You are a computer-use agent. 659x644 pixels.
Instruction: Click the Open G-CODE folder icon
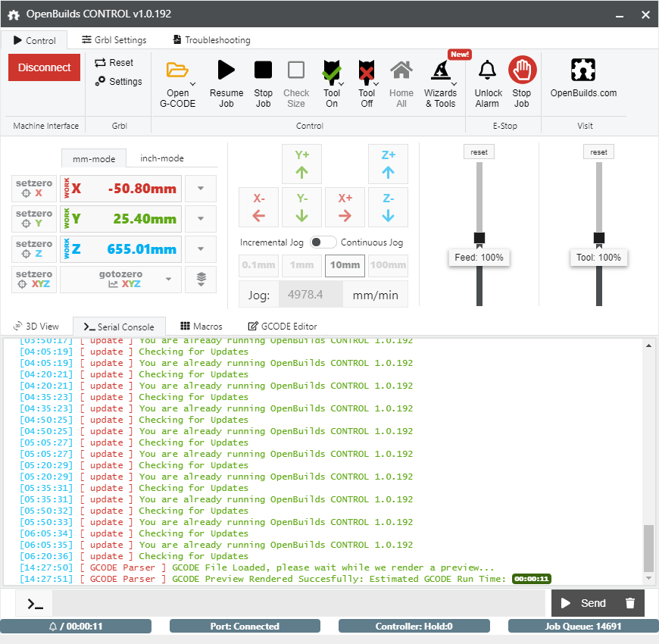click(x=178, y=70)
